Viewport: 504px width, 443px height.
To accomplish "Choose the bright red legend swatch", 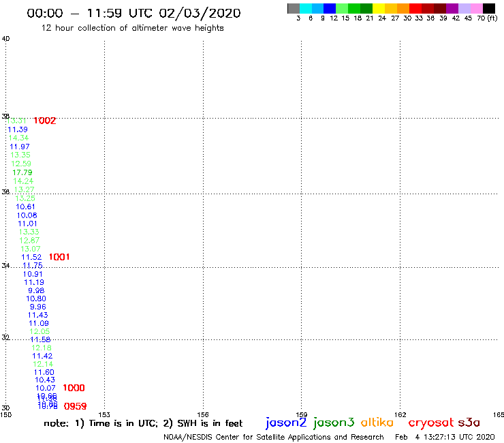I will point(415,8).
